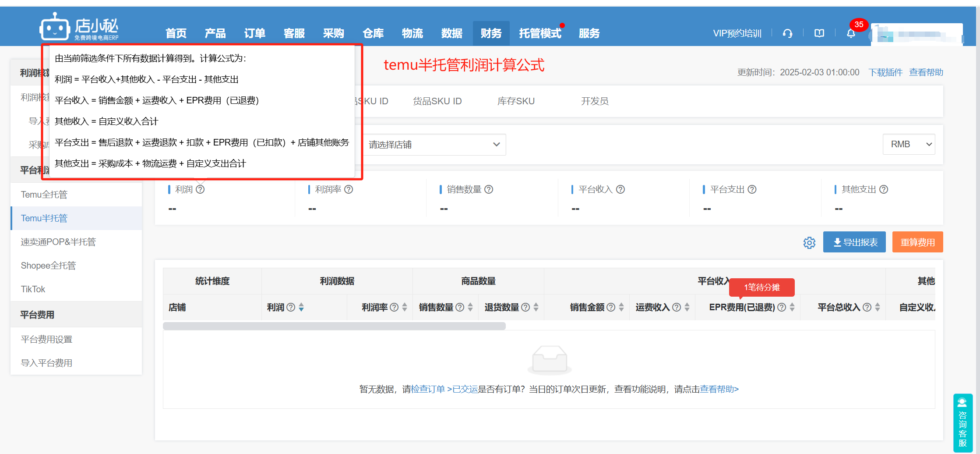Screen dimensions: 980x454
Task: Sort table by 利润率 column arrows
Action: (x=405, y=307)
